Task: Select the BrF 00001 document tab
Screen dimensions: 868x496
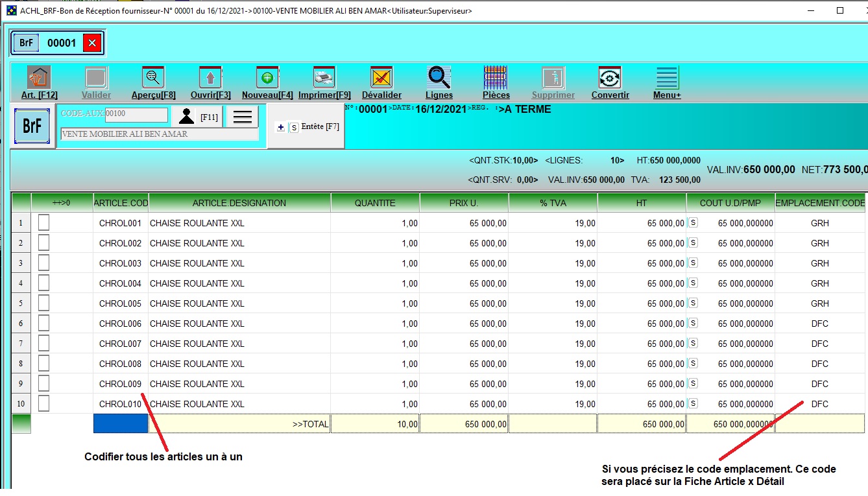Action: [x=56, y=43]
